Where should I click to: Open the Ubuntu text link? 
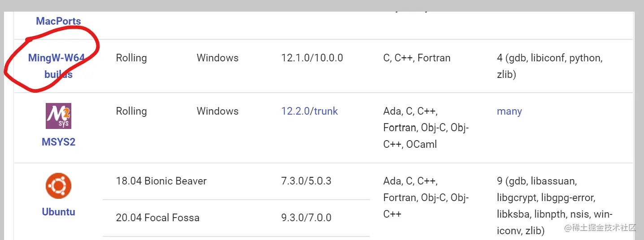point(58,212)
